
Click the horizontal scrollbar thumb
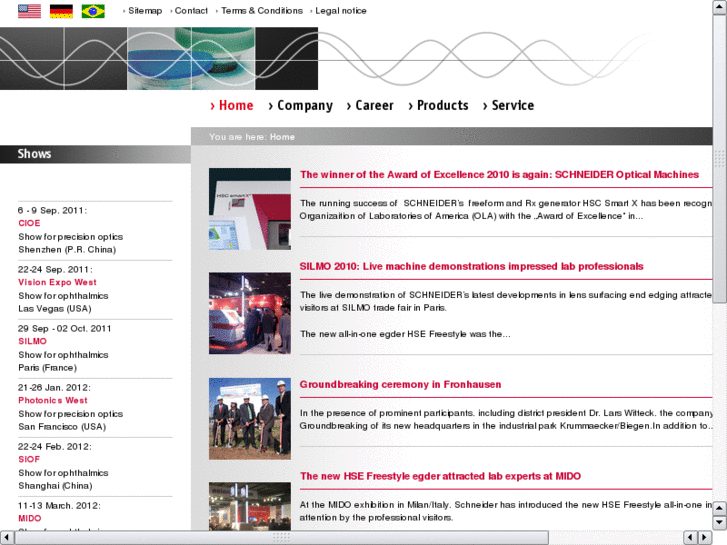click(282, 538)
